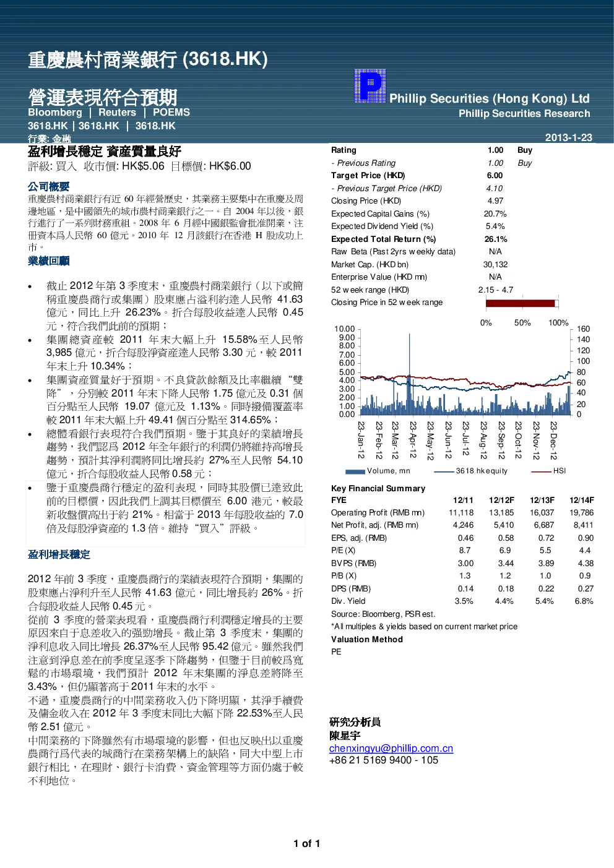Click the 'Expected Dividend Yield (%)' label
The height and width of the screenshot is (868, 614).
click(383, 226)
